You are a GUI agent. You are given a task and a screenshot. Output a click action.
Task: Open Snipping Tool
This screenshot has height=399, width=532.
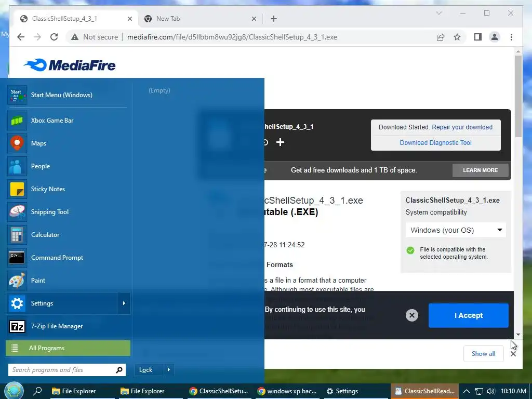[68, 212]
